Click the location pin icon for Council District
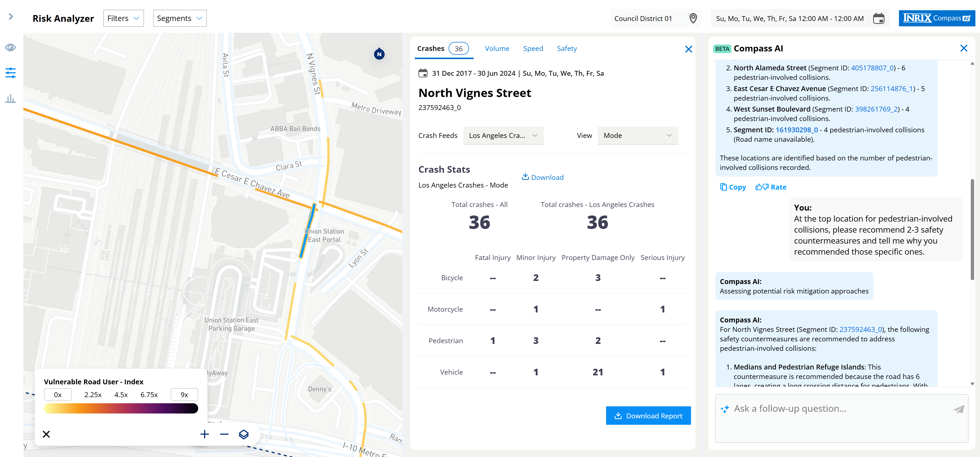The width and height of the screenshot is (980, 457). pyautogui.click(x=693, y=18)
